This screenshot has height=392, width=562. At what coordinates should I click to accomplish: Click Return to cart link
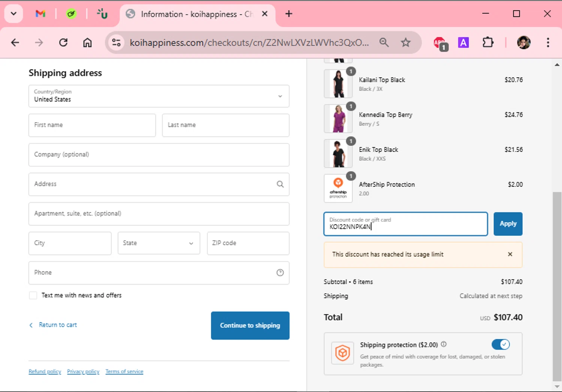58,325
